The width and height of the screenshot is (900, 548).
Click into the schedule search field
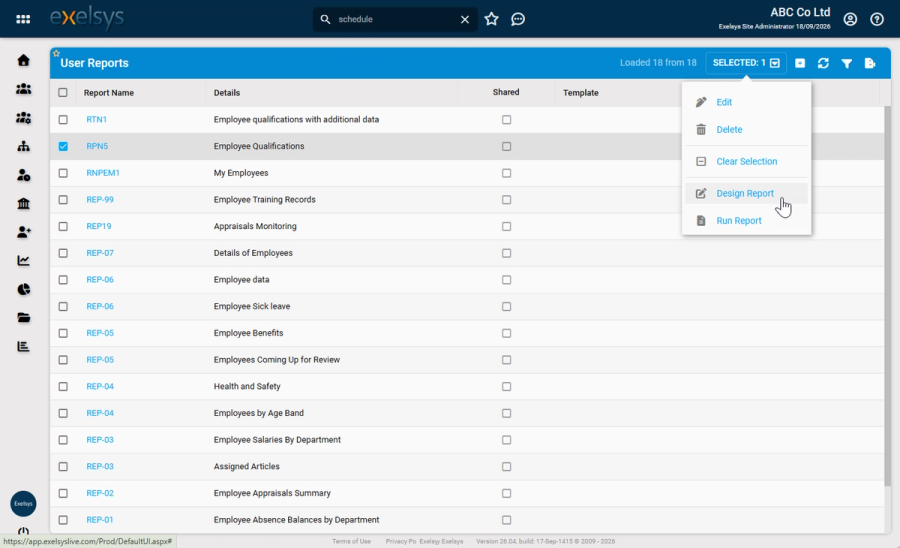395,19
